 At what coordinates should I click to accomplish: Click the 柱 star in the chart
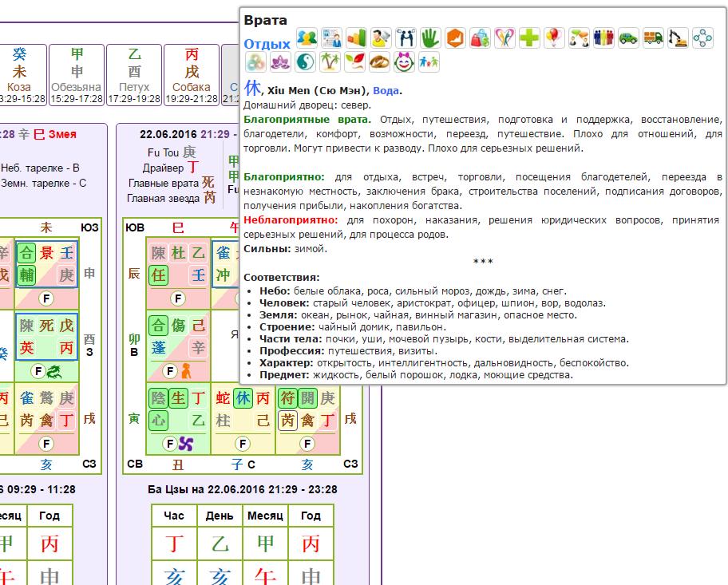click(223, 421)
